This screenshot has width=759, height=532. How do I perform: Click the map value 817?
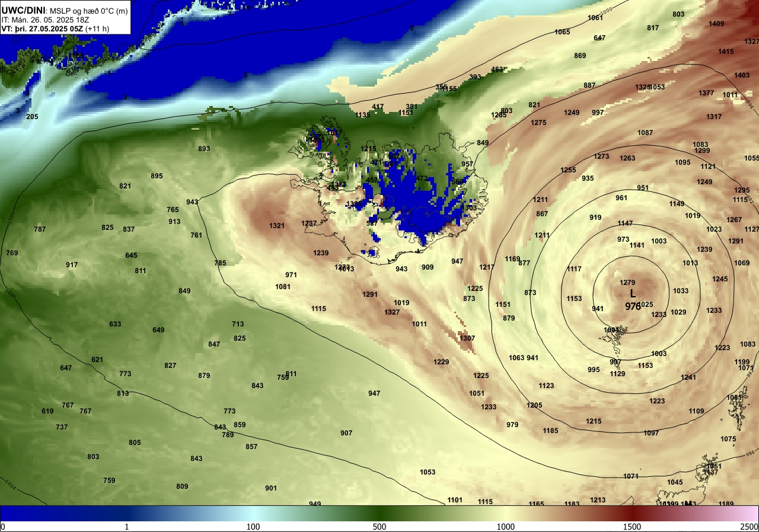click(x=653, y=28)
